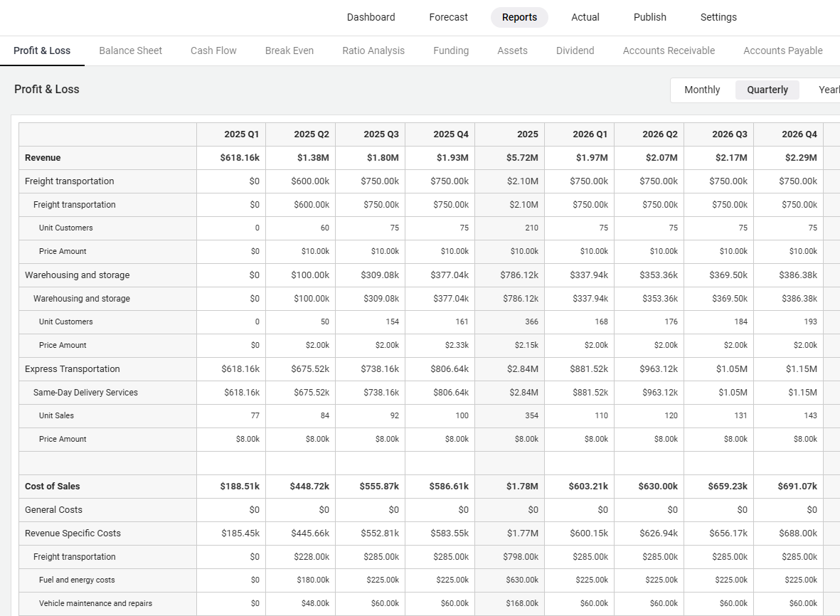Select the Monthly period view
This screenshot has height=616, width=840.
pos(702,90)
